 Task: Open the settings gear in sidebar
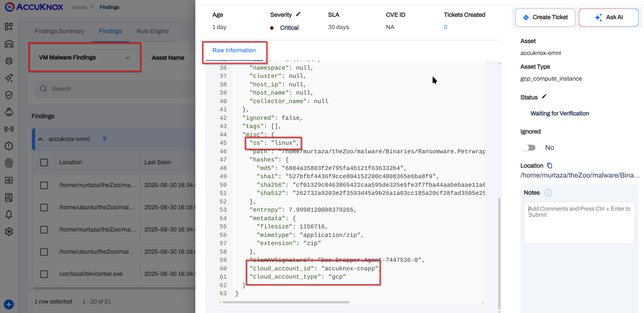[9, 232]
